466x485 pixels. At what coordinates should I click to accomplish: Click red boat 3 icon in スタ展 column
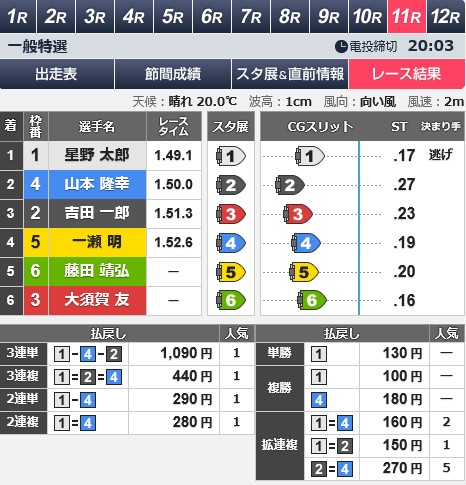(x=231, y=214)
